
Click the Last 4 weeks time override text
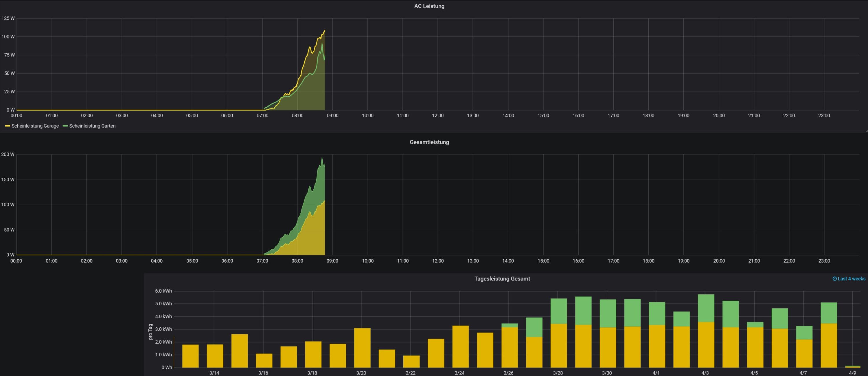coord(851,279)
